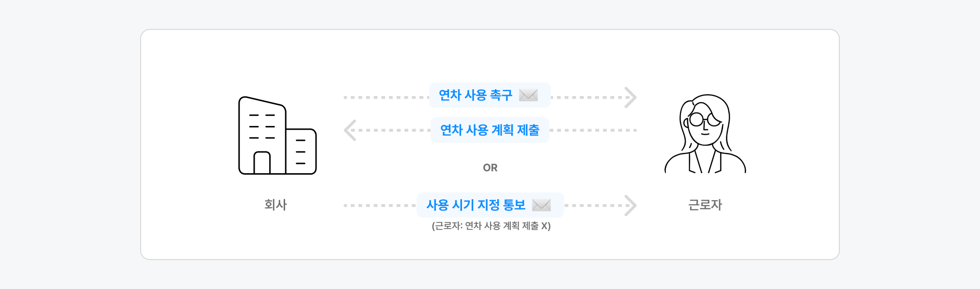This screenshot has height=289, width=980.
Task: Click the envelope icon beside 사용 시기 지정 통보
Action: (541, 205)
